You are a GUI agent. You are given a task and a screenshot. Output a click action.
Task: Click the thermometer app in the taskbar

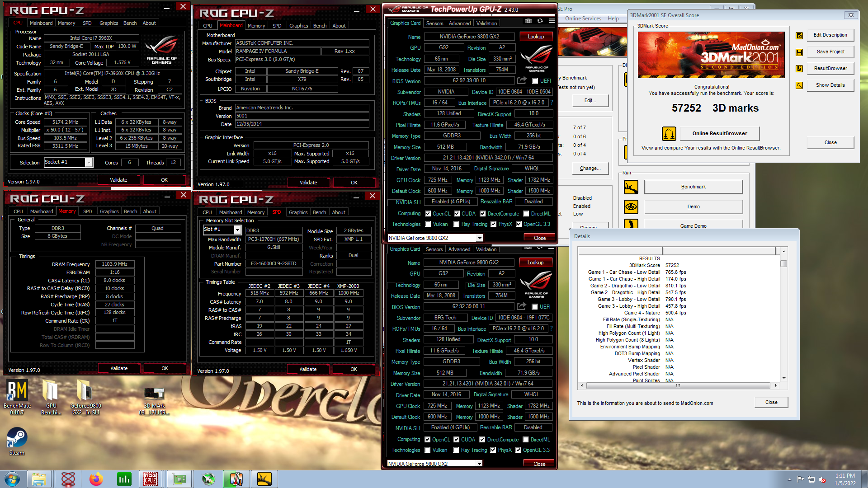coord(236,479)
